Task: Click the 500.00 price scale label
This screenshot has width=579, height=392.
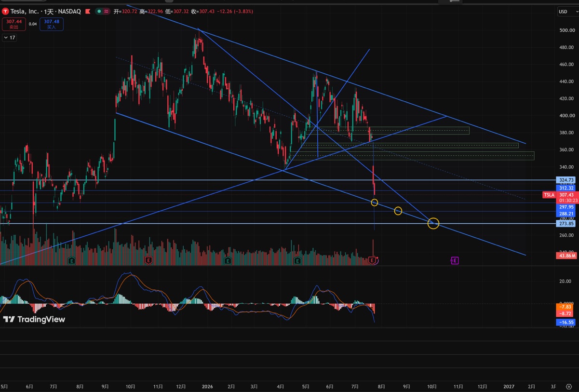Action: pyautogui.click(x=566, y=30)
